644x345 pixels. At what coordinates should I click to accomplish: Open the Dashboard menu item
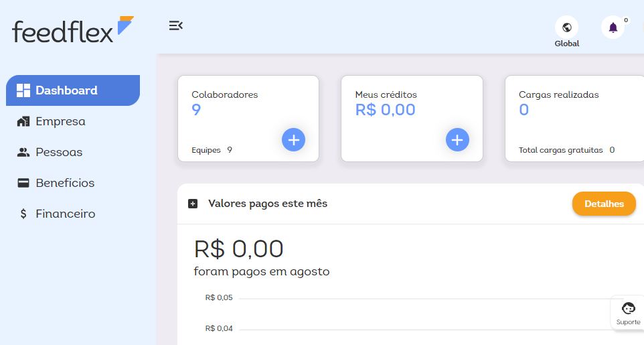(66, 90)
